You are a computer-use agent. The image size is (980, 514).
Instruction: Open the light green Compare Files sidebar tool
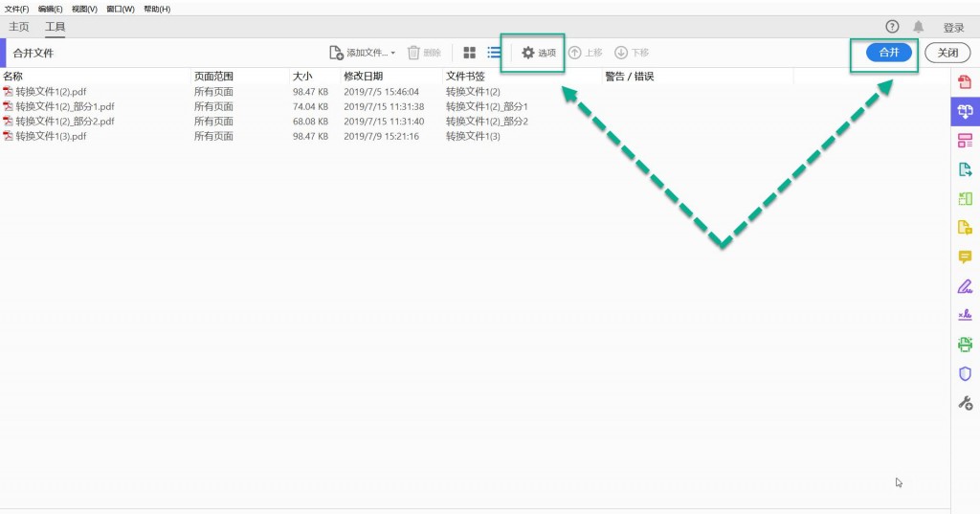pos(965,199)
